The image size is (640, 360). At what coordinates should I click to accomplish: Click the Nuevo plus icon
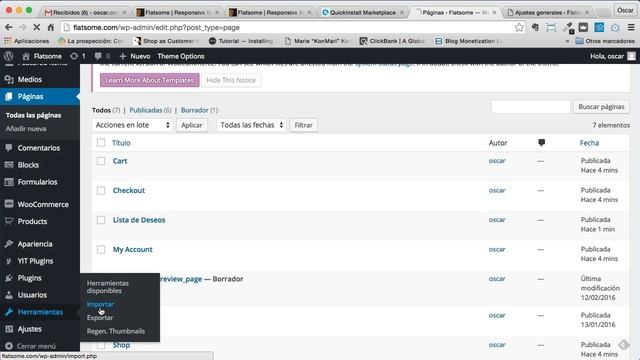122,56
